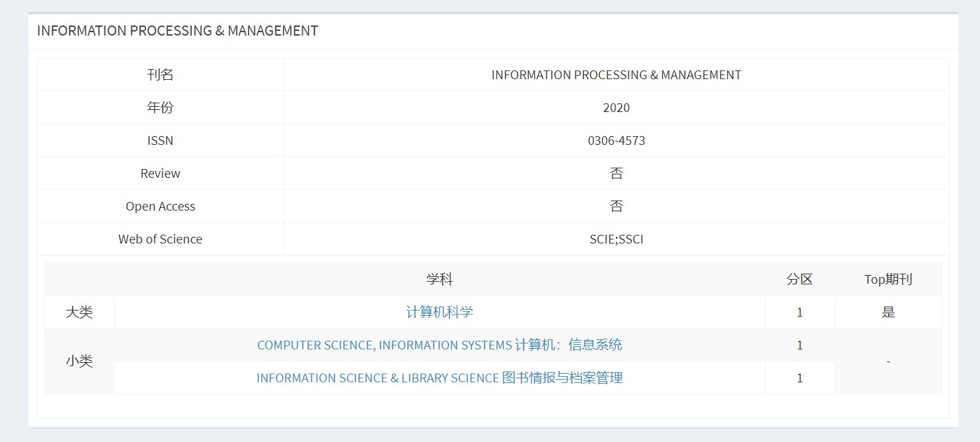
Task: Click the ISSN row label
Action: click(160, 140)
